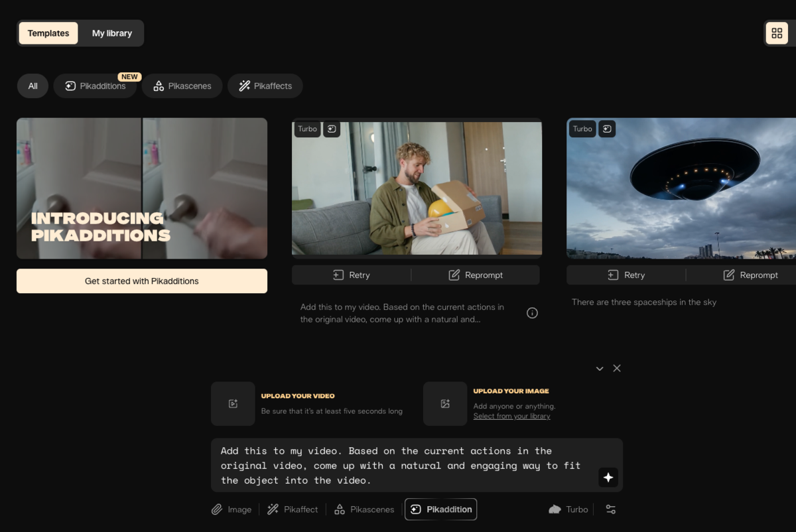
Task: Click the upload video placeholder box
Action: [x=233, y=403]
